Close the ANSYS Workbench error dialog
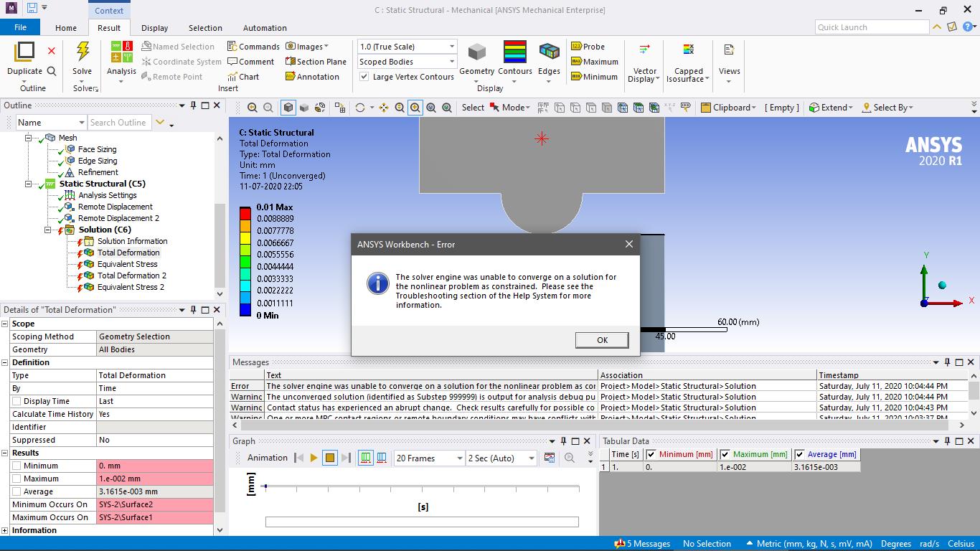 point(629,244)
